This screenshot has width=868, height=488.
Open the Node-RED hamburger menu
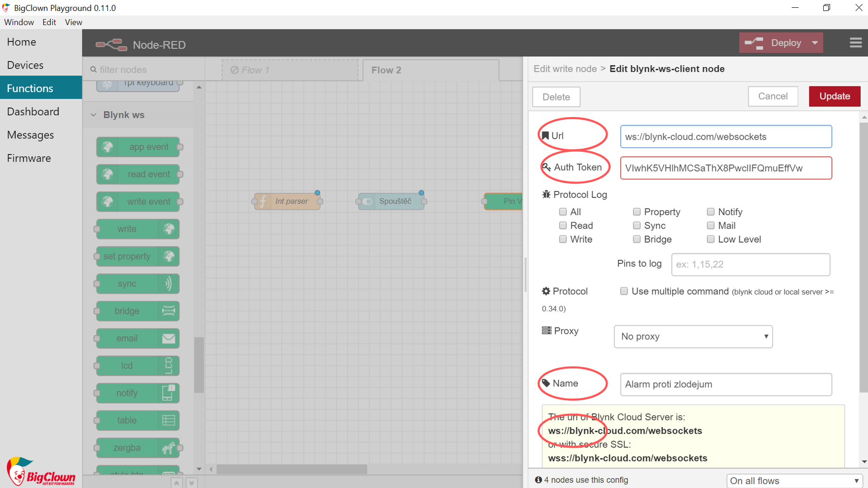[855, 43]
